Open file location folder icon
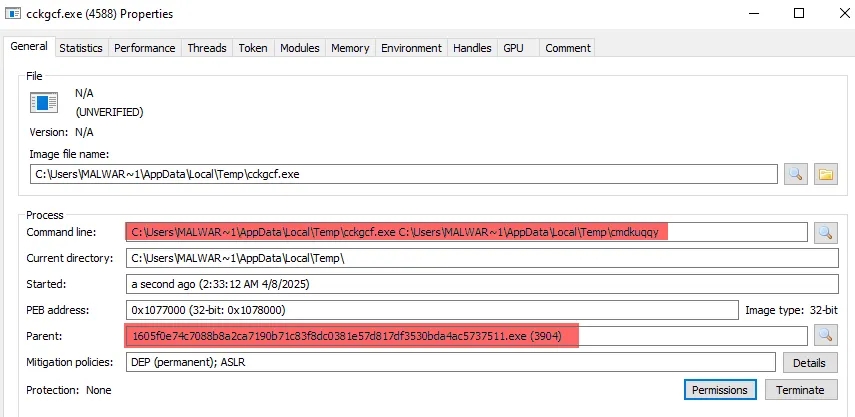The width and height of the screenshot is (855, 417). pyautogui.click(x=825, y=174)
